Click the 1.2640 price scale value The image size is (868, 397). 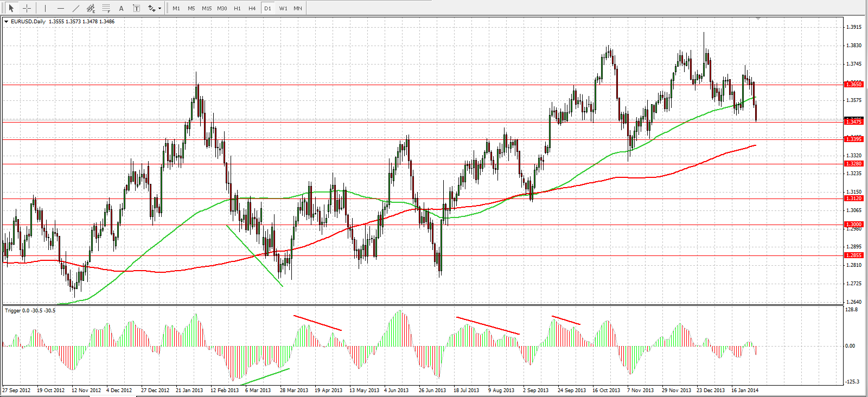pos(854,302)
